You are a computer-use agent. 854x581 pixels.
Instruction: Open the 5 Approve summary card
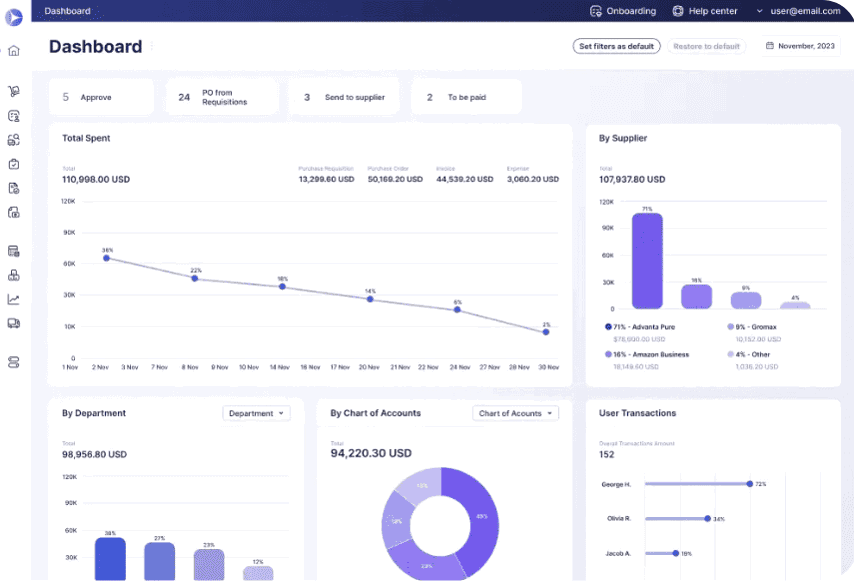101,97
